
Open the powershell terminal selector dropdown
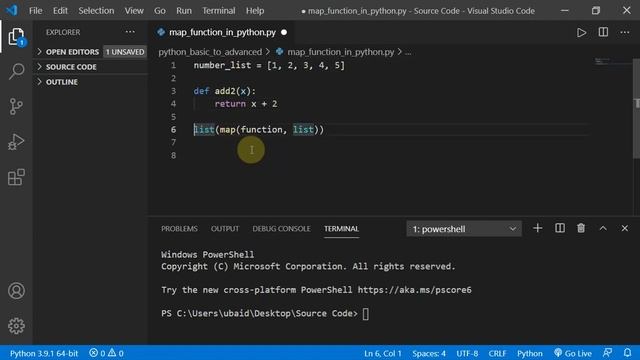point(464,229)
